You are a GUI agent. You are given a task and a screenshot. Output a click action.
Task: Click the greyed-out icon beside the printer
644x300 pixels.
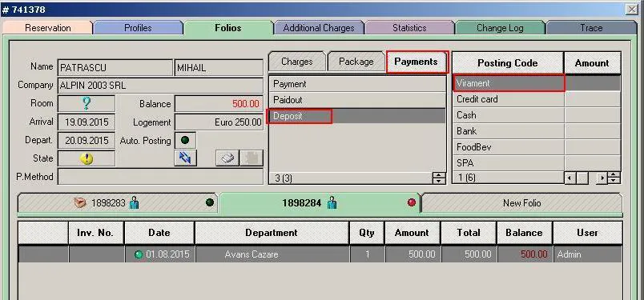pos(252,158)
